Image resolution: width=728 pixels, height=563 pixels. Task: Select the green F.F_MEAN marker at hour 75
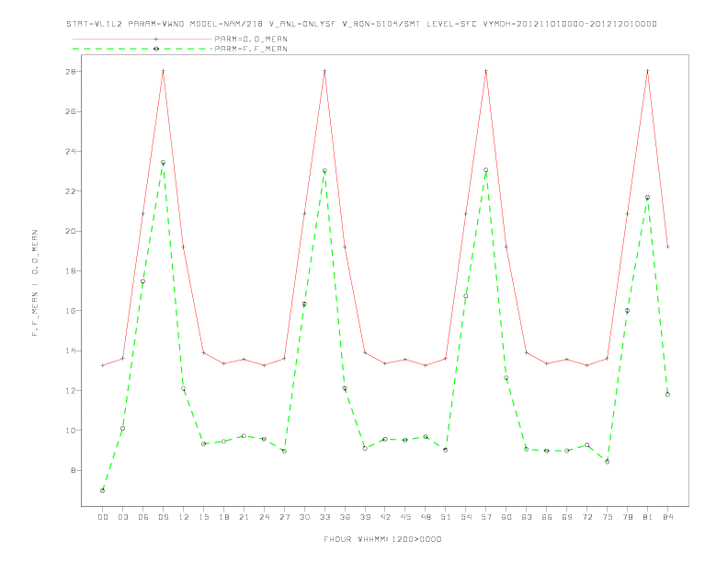608,462
